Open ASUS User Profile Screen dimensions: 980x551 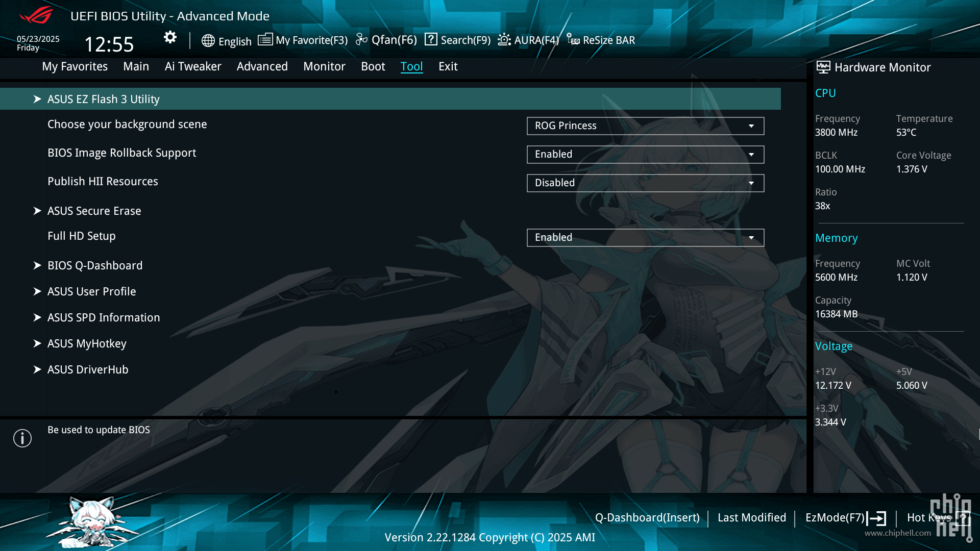pyautogui.click(x=91, y=291)
